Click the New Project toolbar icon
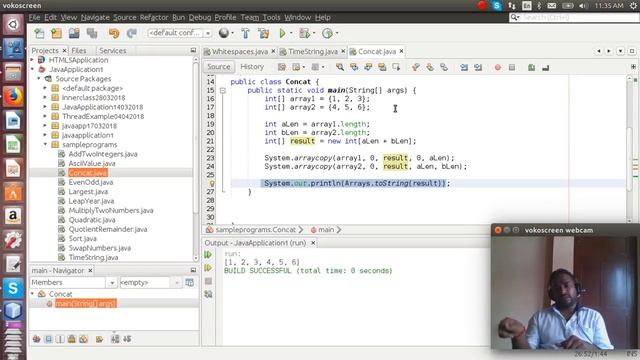The width and height of the screenshot is (640, 360). [x=56, y=33]
